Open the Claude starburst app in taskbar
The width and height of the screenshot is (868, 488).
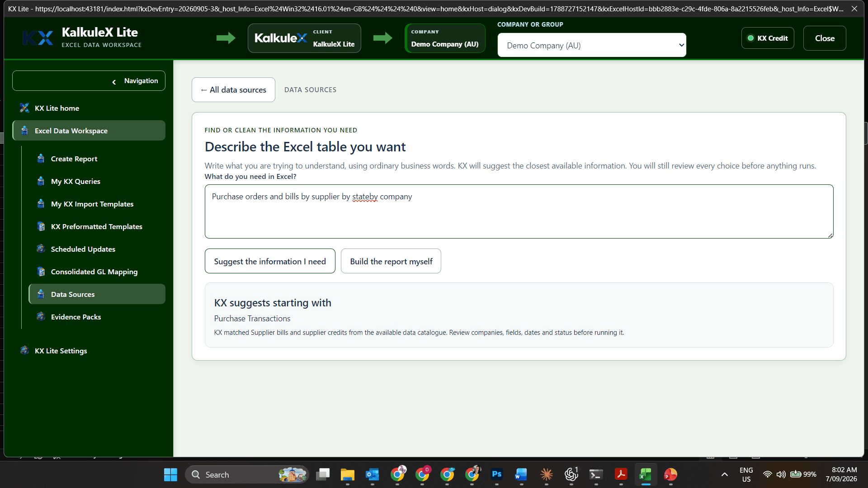pos(547,474)
